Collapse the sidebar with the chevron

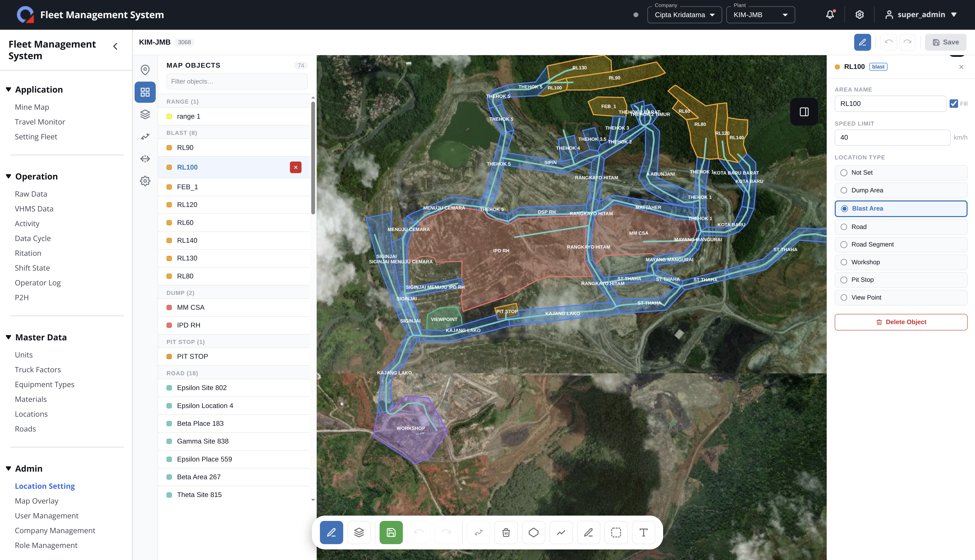pos(115,47)
